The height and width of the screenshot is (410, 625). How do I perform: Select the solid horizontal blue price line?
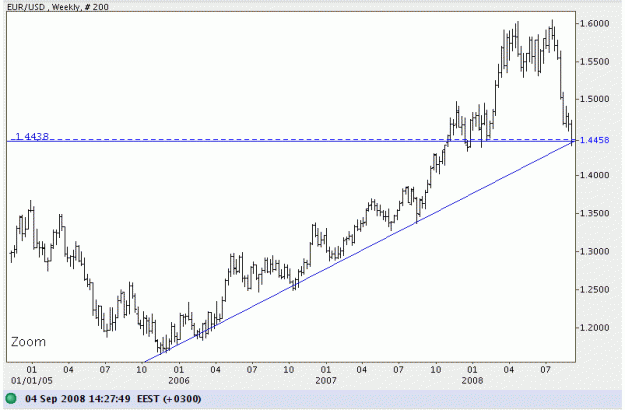pos(291,141)
